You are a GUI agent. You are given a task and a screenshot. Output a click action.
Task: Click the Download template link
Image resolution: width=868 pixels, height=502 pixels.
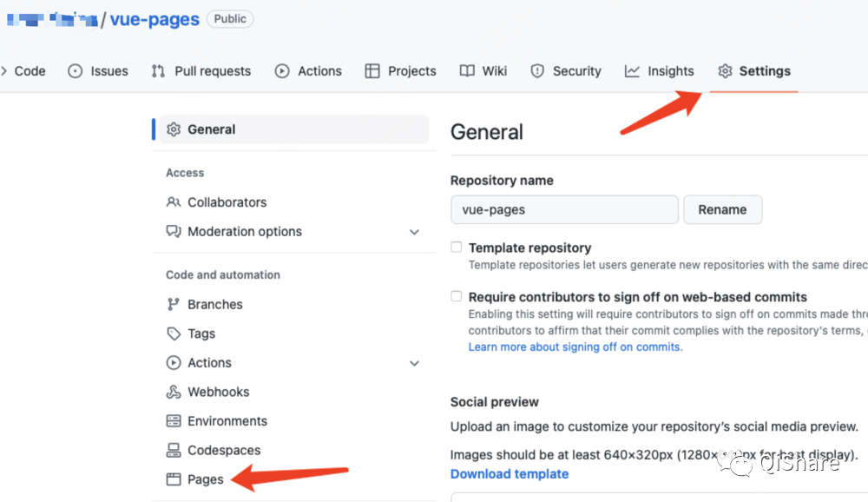[x=510, y=473]
